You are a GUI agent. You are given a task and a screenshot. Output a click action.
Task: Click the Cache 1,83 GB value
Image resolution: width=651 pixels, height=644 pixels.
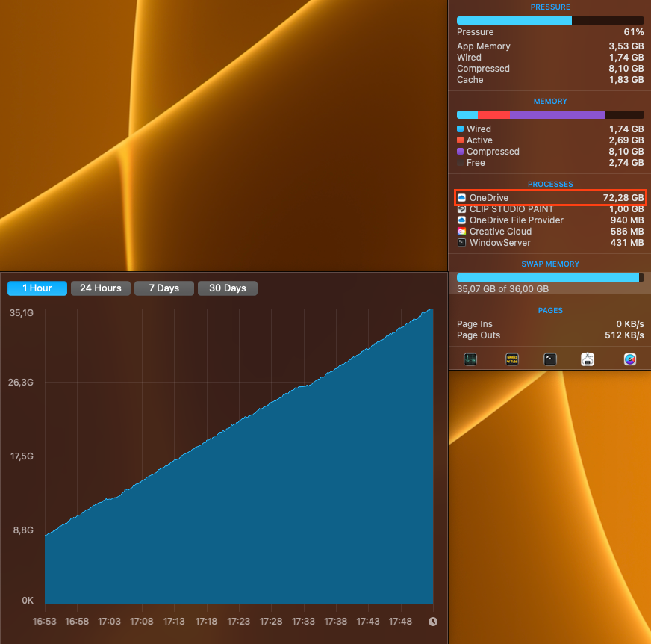coord(626,80)
